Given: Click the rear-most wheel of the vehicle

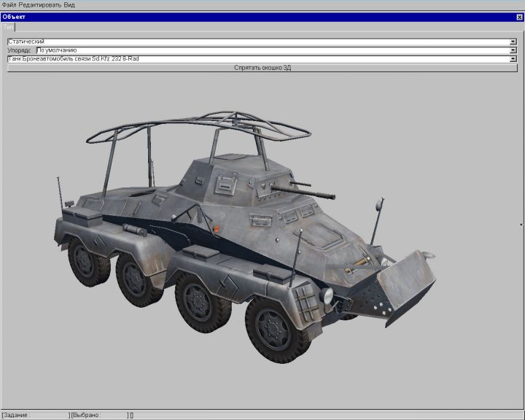Looking at the screenshot, I should click(x=84, y=258).
